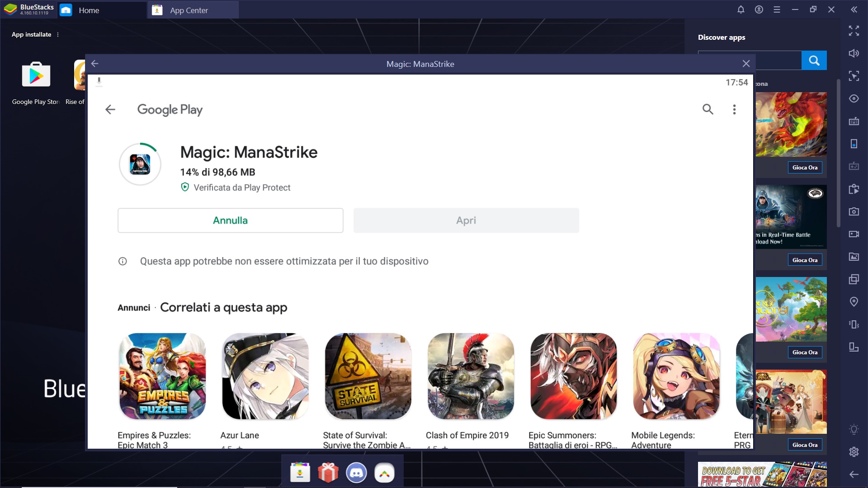This screenshot has width=868, height=488.
Task: Open Mobile Legends: Adventure thumbnail
Action: [x=676, y=376]
